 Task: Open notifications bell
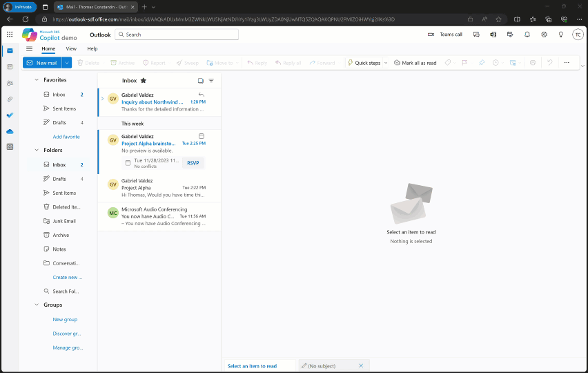[x=527, y=35]
